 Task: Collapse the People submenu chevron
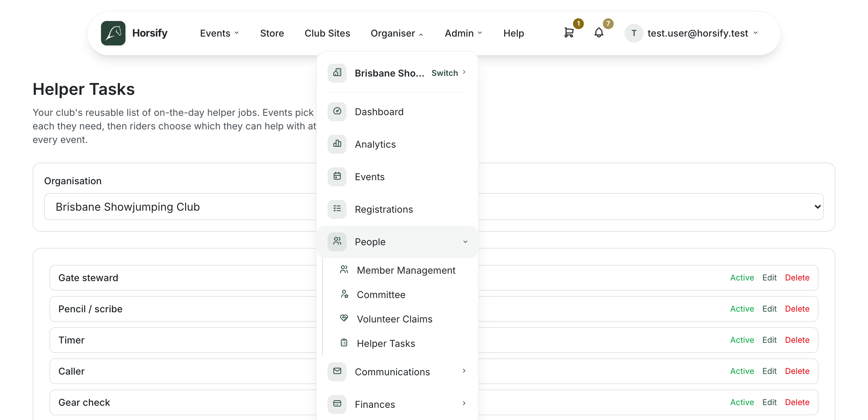465,242
